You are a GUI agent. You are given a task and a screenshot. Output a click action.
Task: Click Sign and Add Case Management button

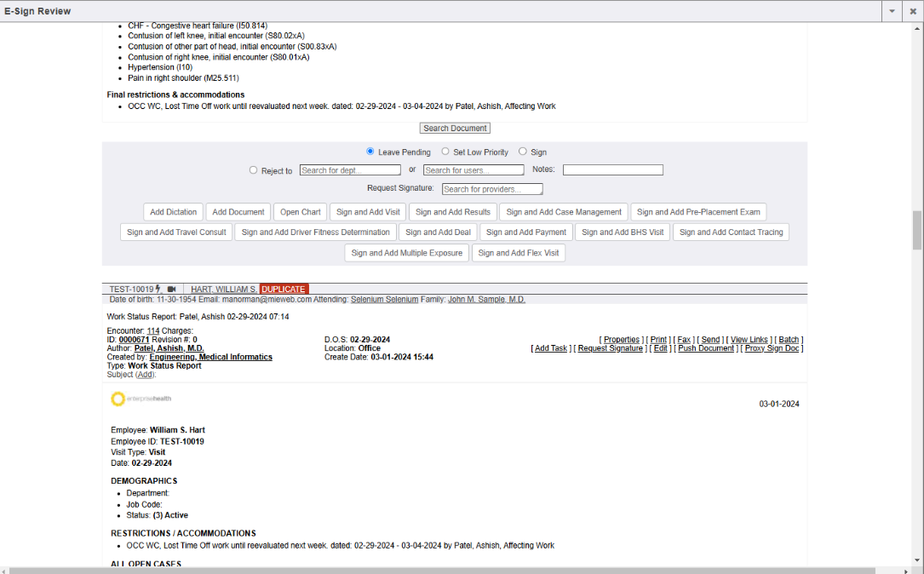564,212
